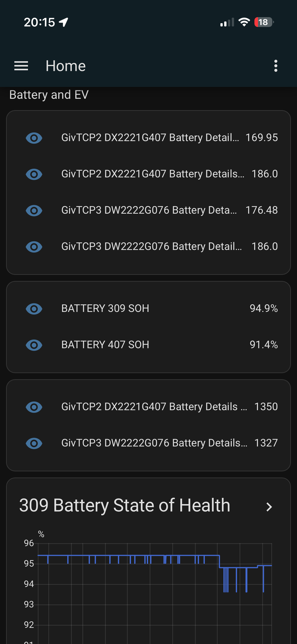Tap the Wi-Fi status bar indicator

244,22
